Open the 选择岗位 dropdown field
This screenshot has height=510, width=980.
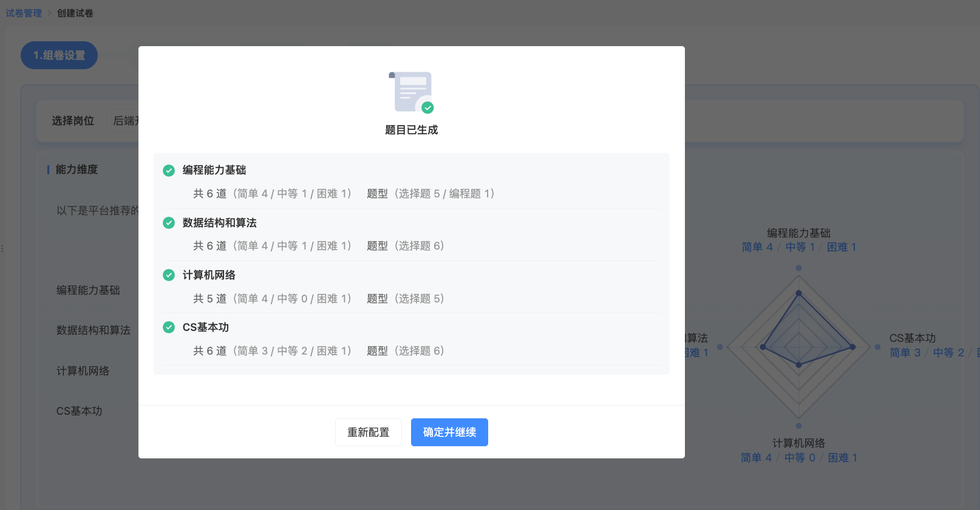coord(123,121)
